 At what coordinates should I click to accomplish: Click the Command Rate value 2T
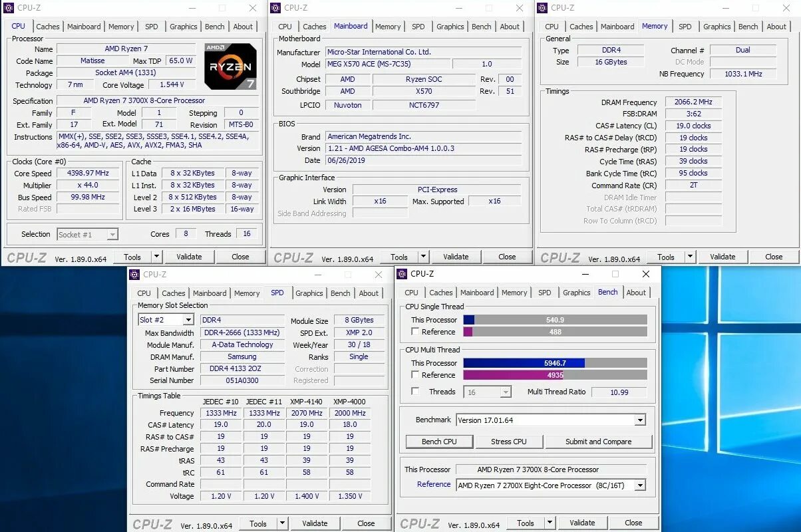tap(693, 186)
